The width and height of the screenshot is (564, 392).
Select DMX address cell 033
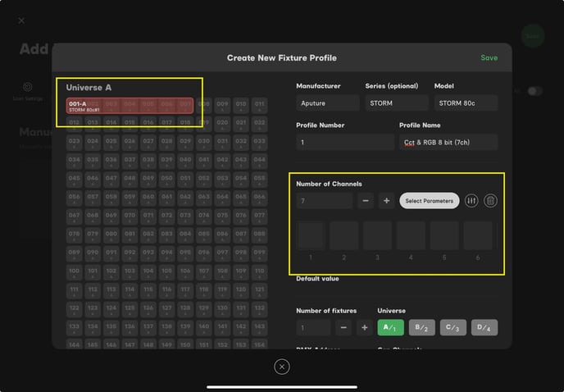[x=259, y=143]
